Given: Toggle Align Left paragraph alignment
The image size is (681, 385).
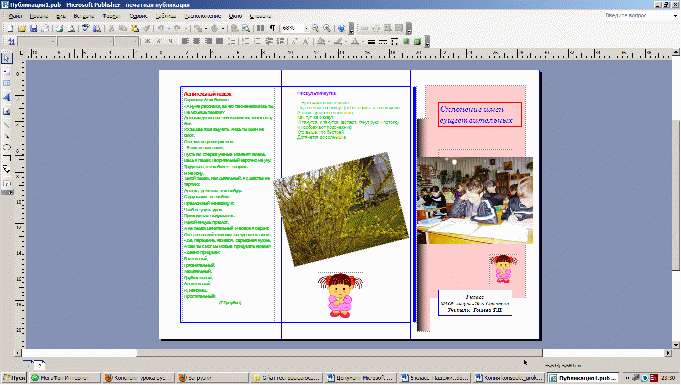Looking at the screenshot, I should (185, 41).
